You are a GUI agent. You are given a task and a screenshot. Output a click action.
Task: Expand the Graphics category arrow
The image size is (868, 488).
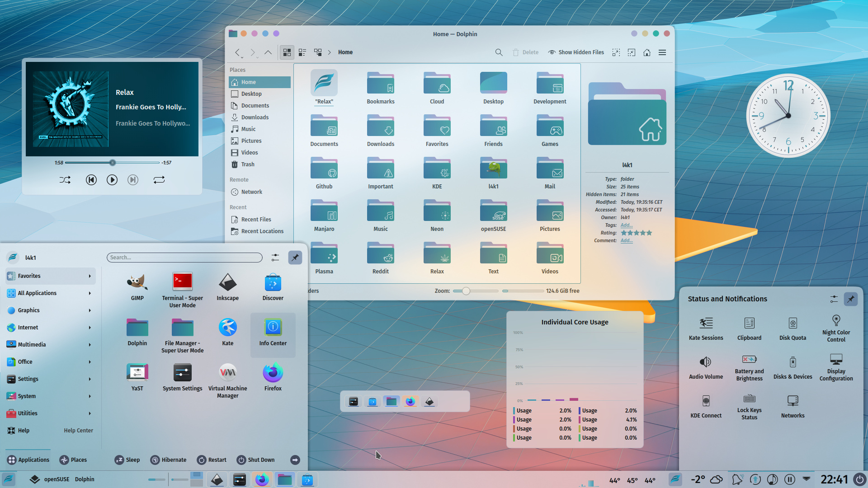[90, 310]
